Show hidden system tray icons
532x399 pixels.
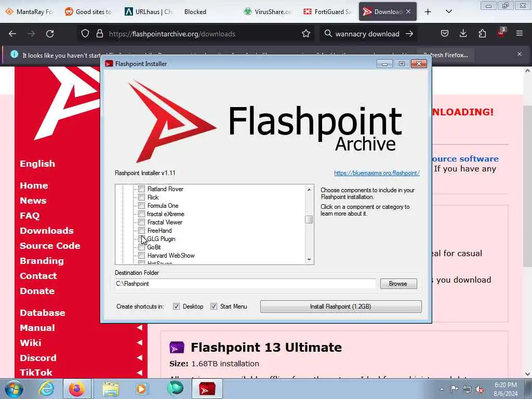(442, 390)
